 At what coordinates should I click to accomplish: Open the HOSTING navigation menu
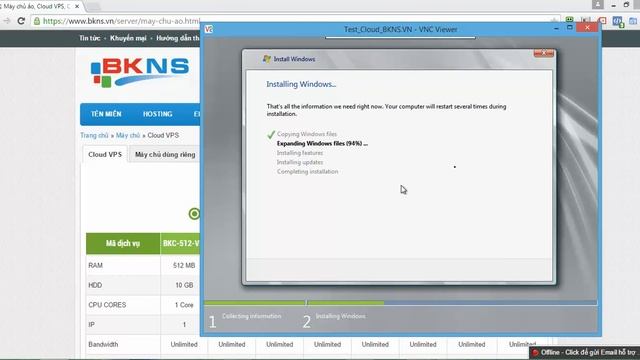[x=158, y=114]
